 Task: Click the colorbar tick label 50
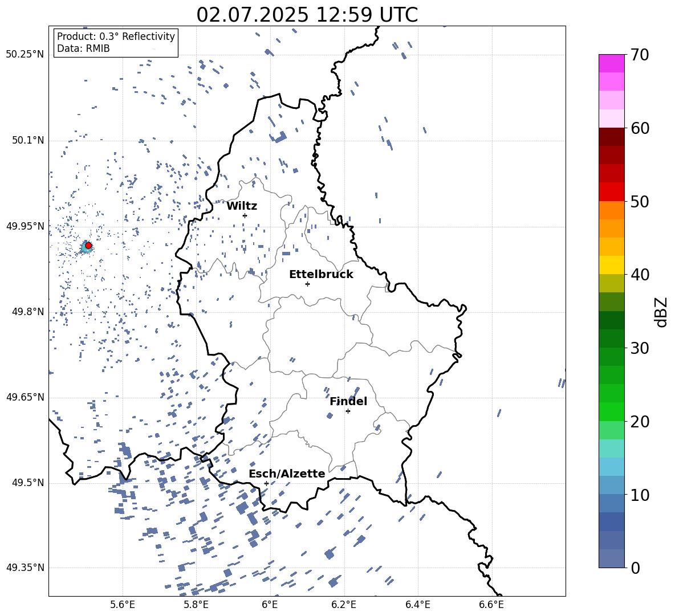[640, 201]
